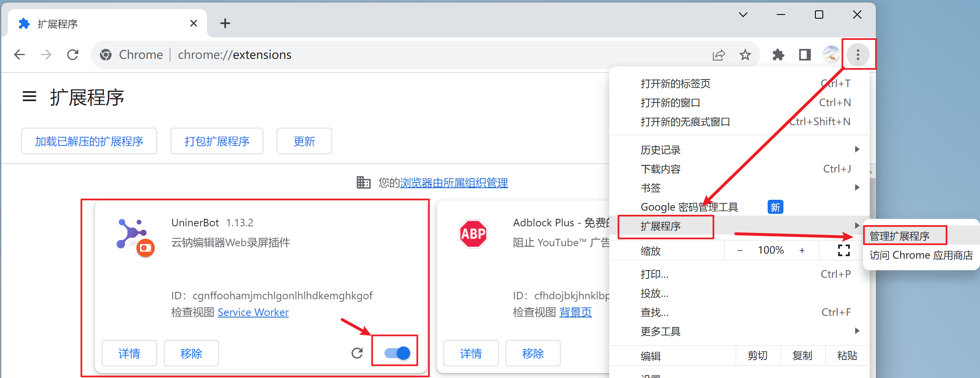Click the browser forward arrow
The height and width of the screenshot is (378, 980).
(46, 54)
